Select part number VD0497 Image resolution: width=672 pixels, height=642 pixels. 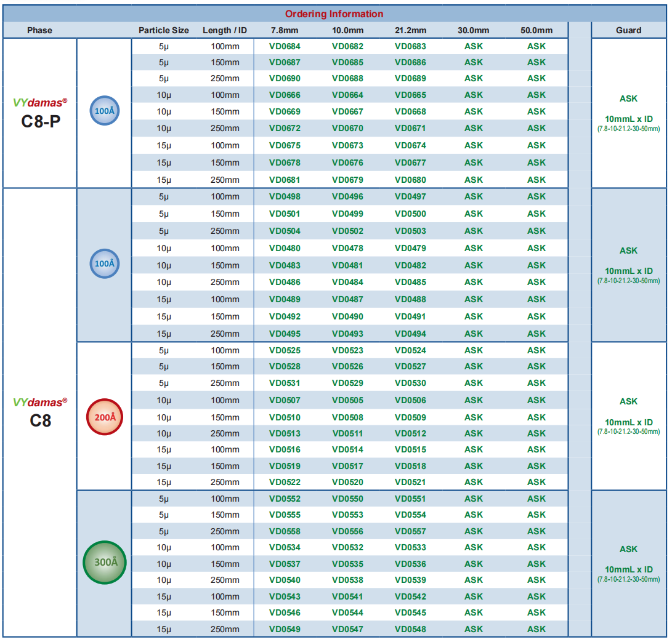tap(410, 196)
